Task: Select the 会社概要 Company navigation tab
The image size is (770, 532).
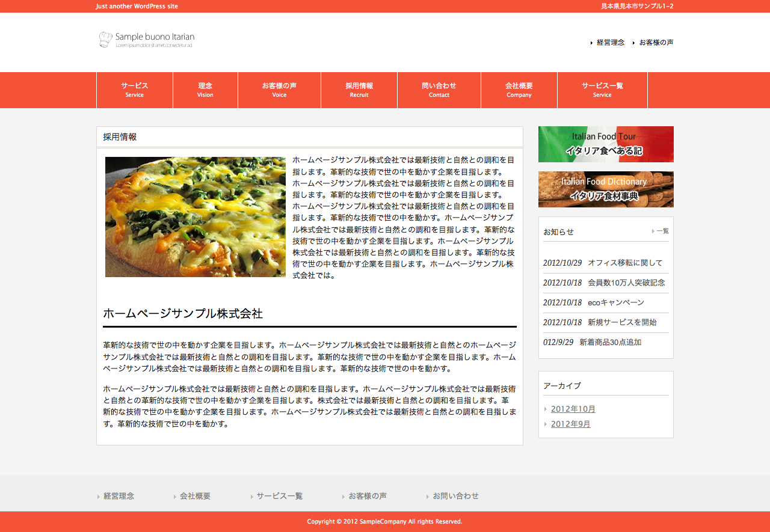Action: [519, 90]
